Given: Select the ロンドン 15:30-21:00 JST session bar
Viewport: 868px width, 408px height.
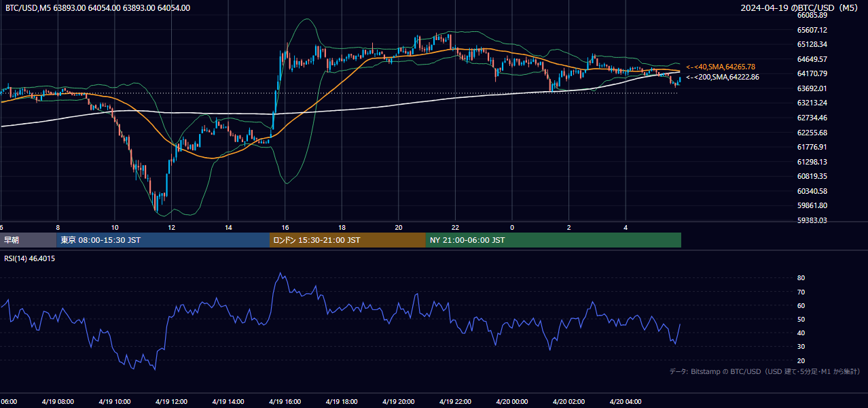Looking at the screenshot, I should tap(348, 240).
